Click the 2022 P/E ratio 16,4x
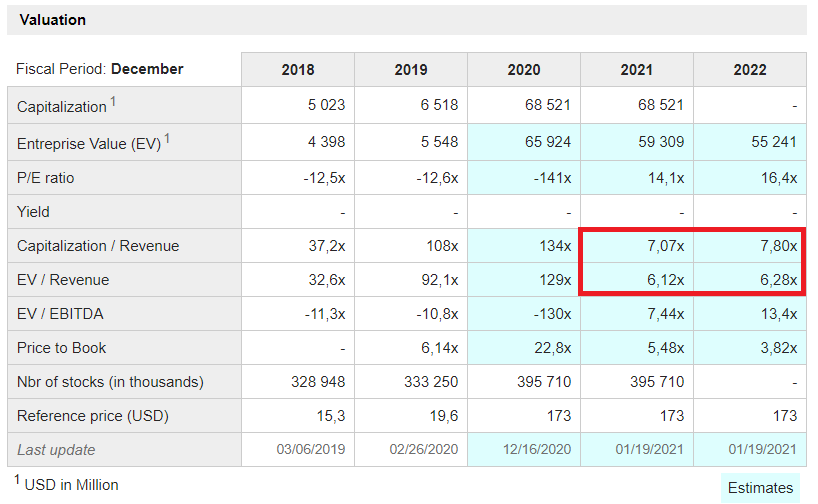 pyautogui.click(x=779, y=178)
